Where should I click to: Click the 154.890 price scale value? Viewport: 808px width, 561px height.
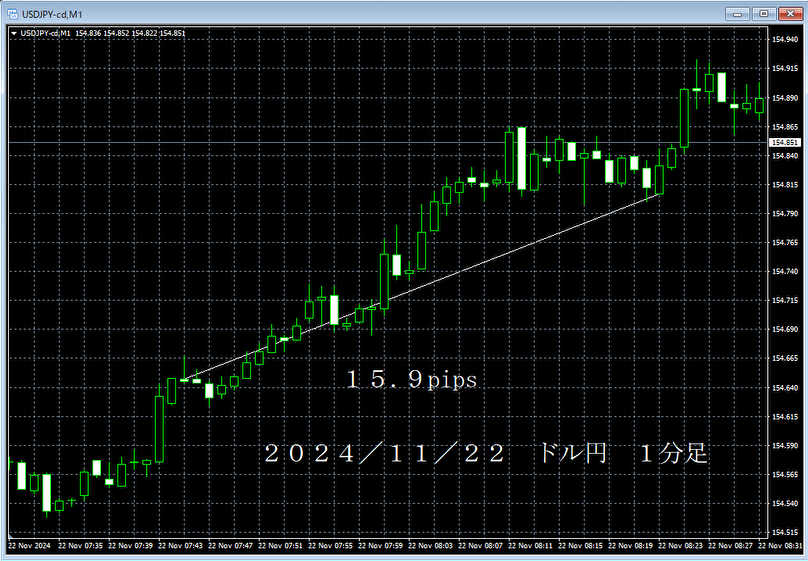[x=785, y=97]
